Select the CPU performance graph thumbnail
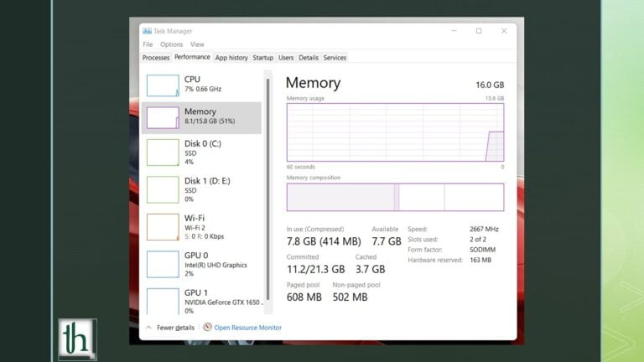 (x=163, y=85)
